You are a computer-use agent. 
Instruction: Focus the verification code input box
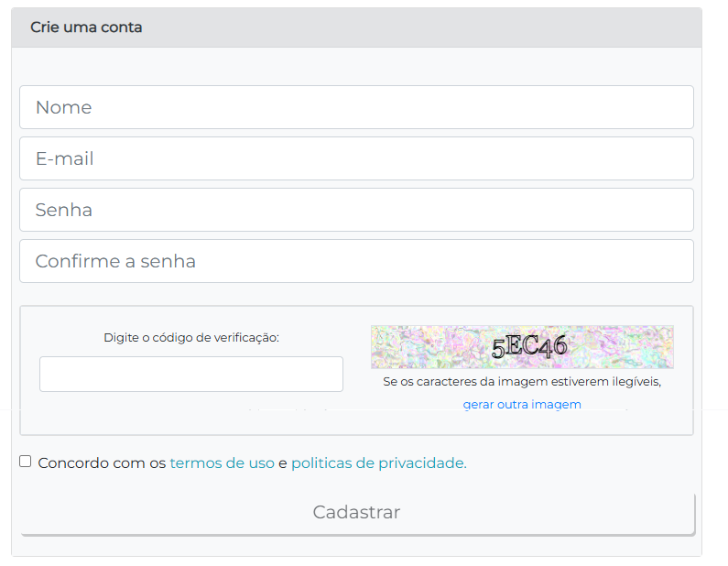pyautogui.click(x=191, y=374)
